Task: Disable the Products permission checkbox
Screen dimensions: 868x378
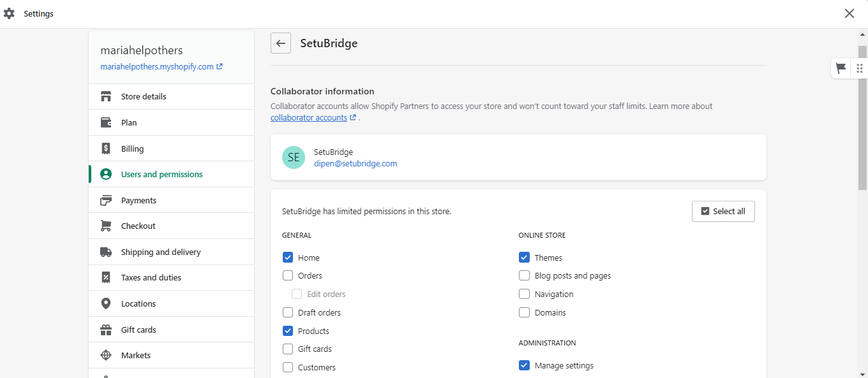Action: [x=288, y=331]
